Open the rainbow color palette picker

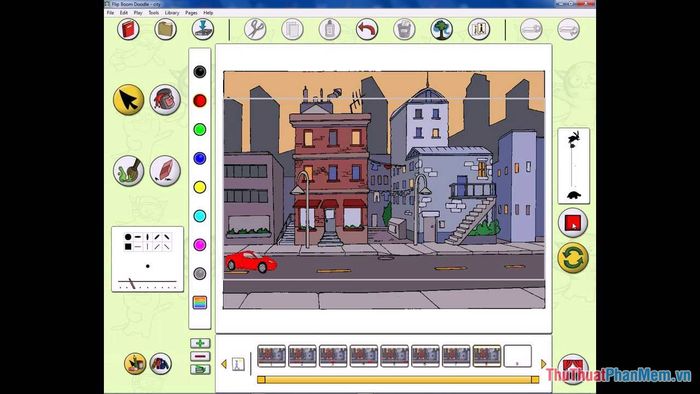click(x=200, y=303)
